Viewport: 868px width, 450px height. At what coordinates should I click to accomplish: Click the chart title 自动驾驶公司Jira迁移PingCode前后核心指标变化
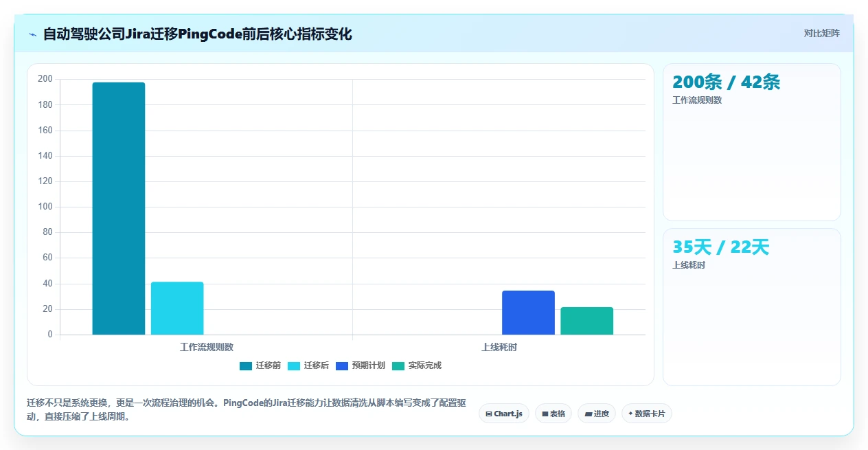click(x=198, y=34)
